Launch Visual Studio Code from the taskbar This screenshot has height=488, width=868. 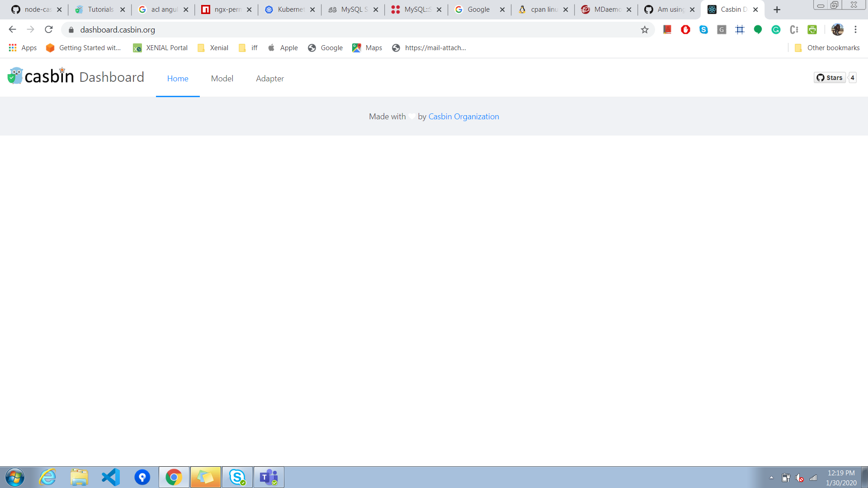click(110, 477)
